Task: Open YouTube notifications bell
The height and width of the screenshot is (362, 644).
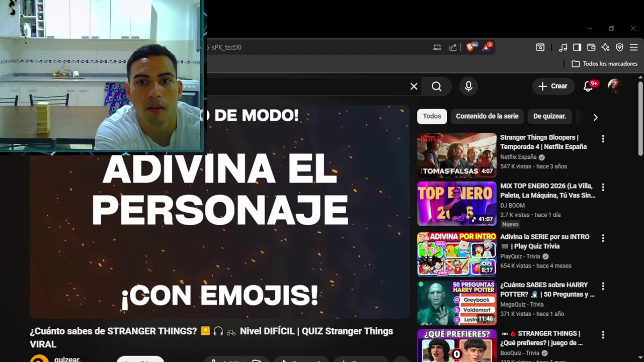Action: click(588, 86)
